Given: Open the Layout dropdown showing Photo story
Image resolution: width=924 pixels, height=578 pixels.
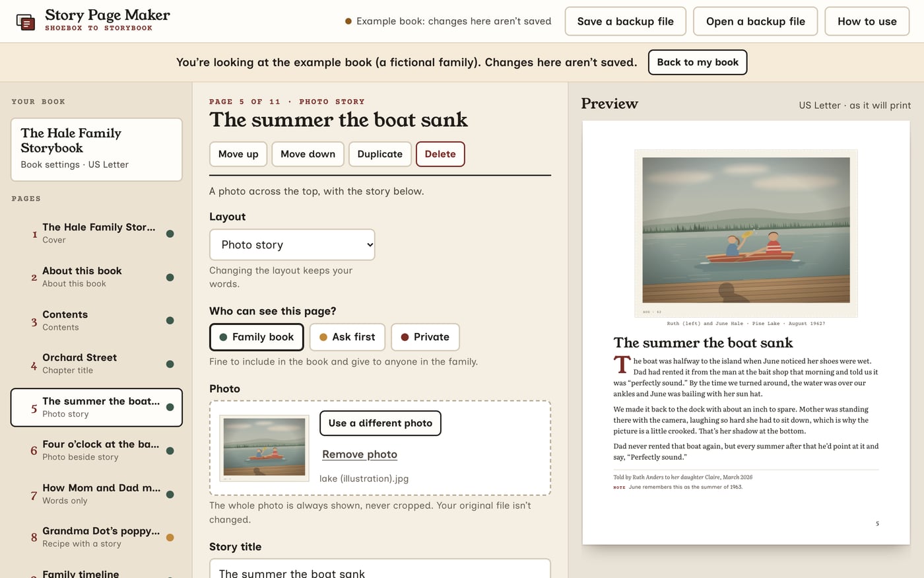Looking at the screenshot, I should pos(292,244).
